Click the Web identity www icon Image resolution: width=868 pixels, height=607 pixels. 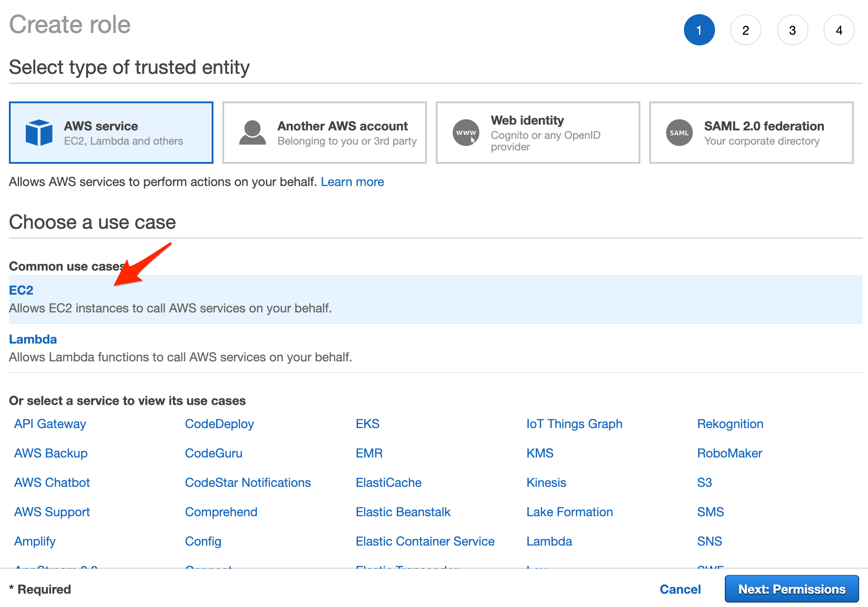point(466,133)
